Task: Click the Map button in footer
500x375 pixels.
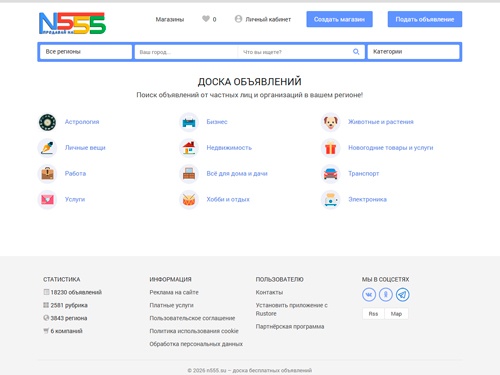Action: pos(396,314)
